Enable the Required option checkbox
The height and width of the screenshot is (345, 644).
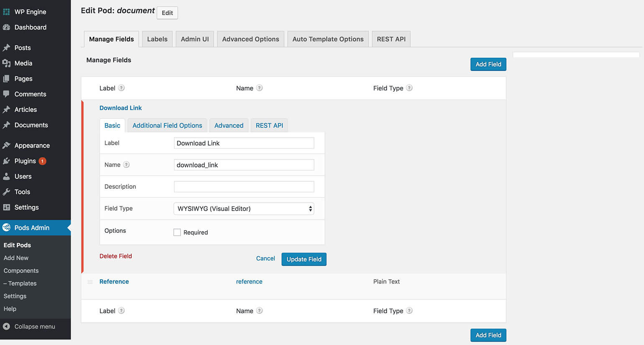click(177, 232)
